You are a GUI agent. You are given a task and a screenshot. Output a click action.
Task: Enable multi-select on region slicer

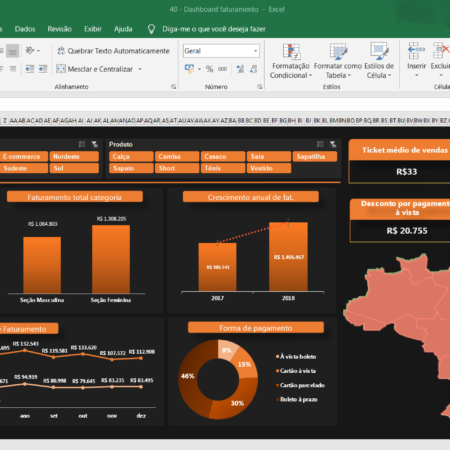82,144
